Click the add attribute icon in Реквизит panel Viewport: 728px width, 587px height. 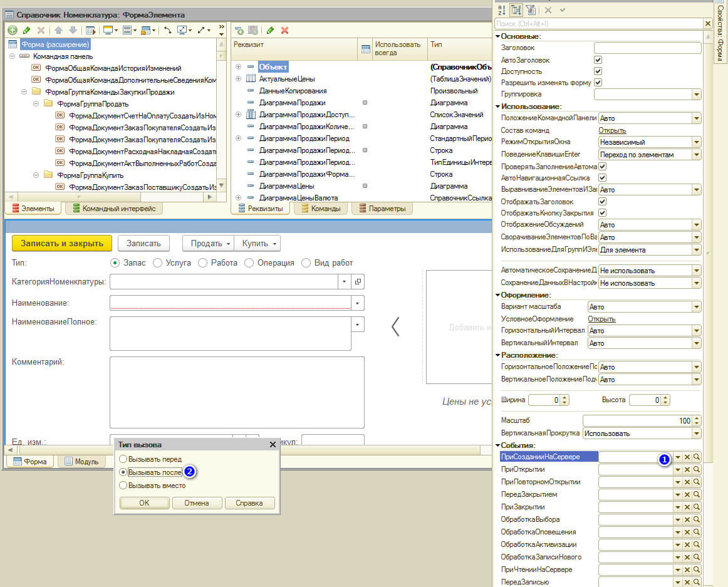[x=239, y=30]
